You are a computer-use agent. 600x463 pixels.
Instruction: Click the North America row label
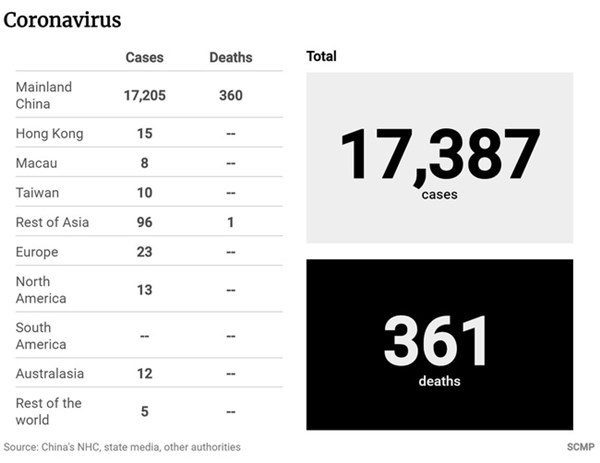(x=41, y=290)
